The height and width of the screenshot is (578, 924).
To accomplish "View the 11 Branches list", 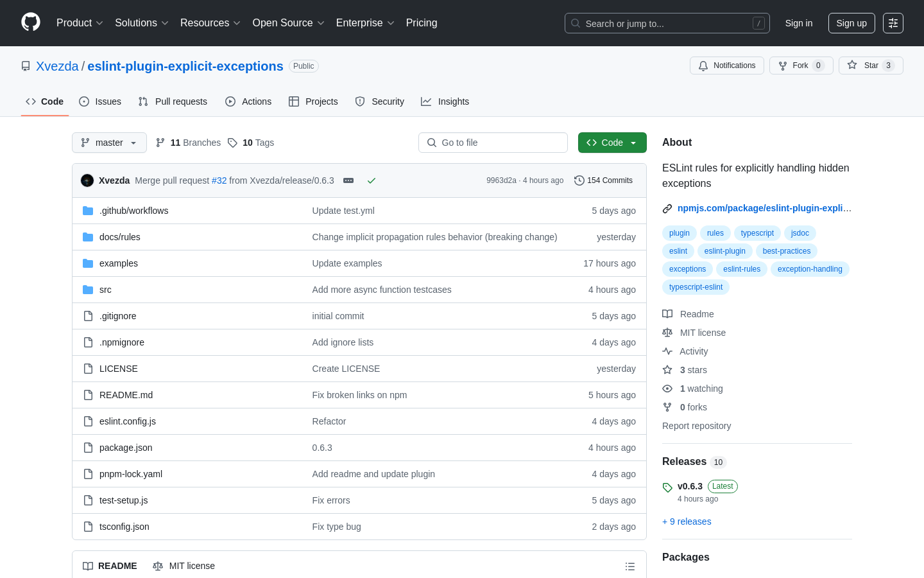I will pos(189,143).
